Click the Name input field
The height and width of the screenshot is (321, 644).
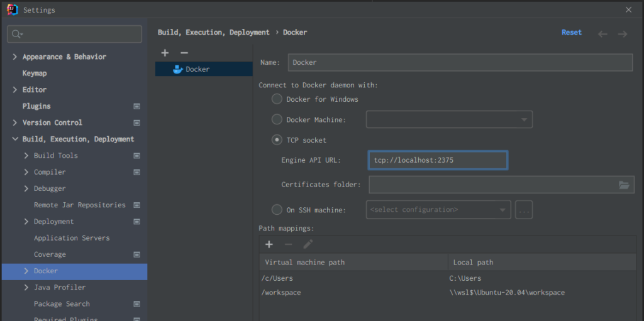460,62
